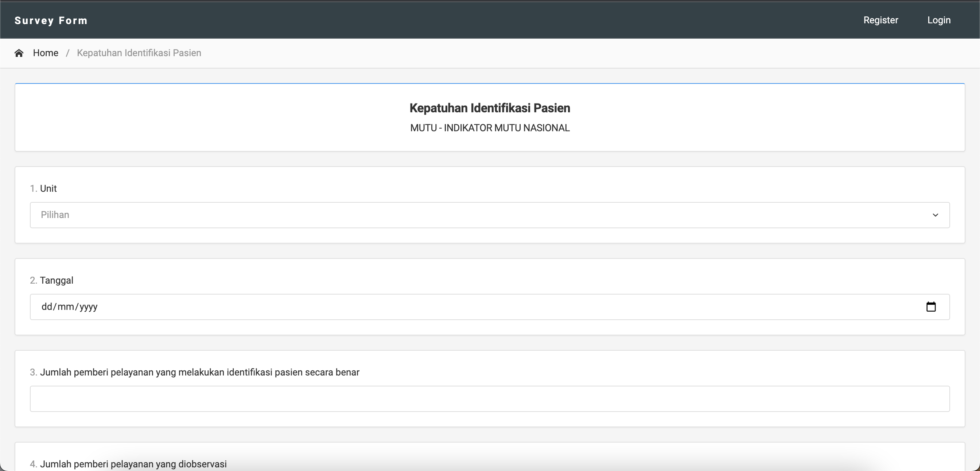This screenshot has height=471, width=980.
Task: Click the Unit dropdown chevron arrow
Action: click(x=935, y=215)
